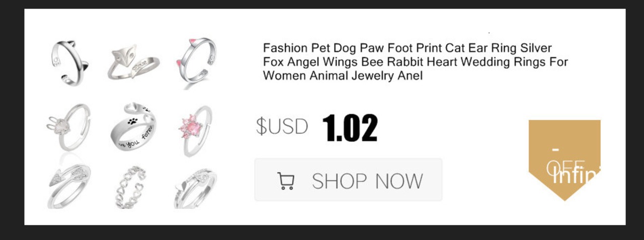Click the "Infini" text on gold badge
This screenshot has width=644, height=240.
tap(577, 177)
